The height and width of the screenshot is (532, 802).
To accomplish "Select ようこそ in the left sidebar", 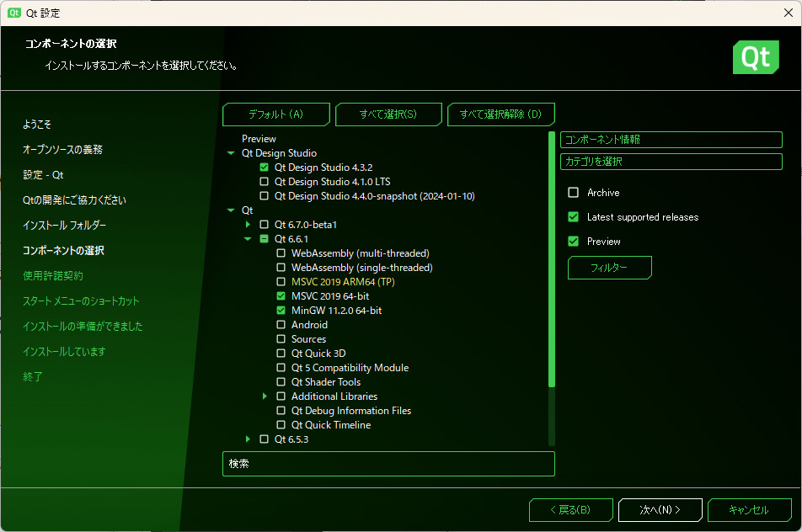I will 39,124.
